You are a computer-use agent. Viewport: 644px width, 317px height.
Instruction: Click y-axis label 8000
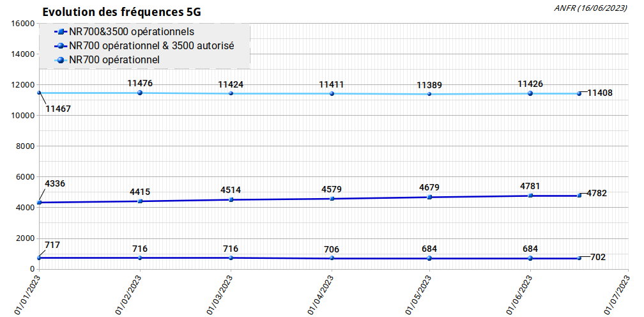[x=25, y=146]
